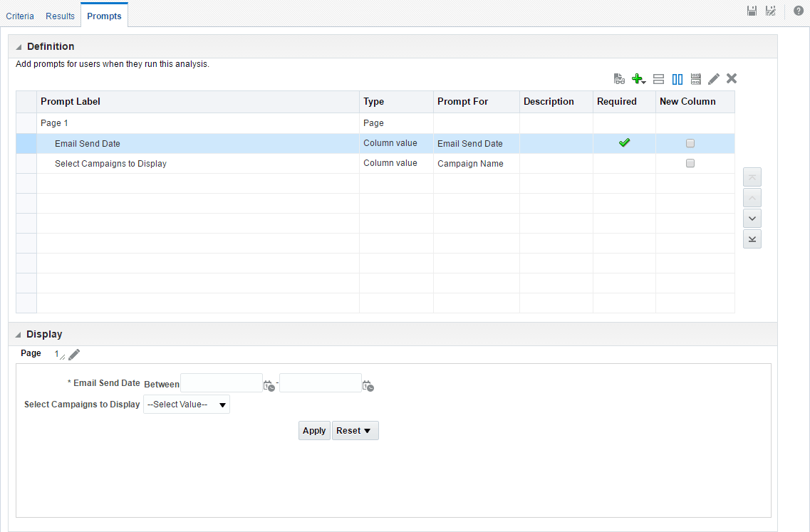Switch to the Results tab

tap(60, 16)
